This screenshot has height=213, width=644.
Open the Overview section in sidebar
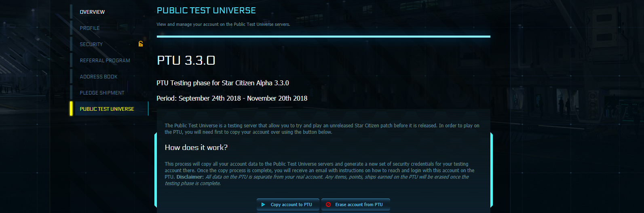[92, 12]
